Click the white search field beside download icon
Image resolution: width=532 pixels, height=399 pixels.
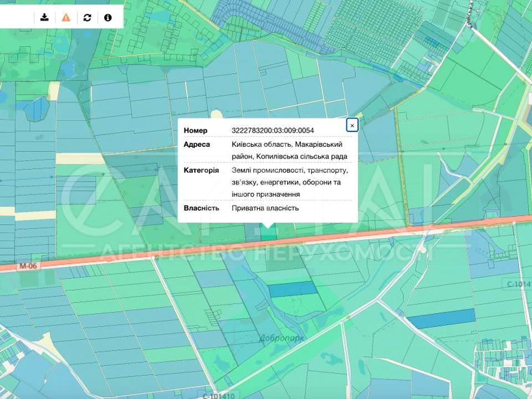pyautogui.click(x=17, y=17)
